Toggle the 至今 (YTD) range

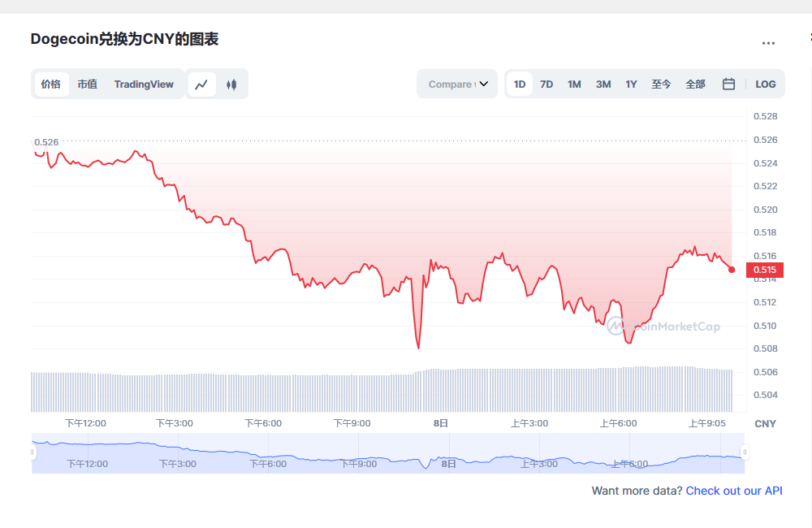662,84
